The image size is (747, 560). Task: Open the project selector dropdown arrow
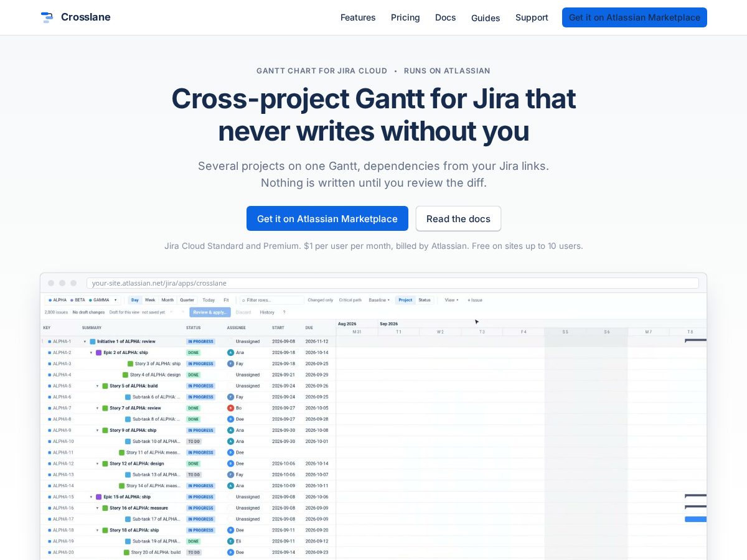pos(115,300)
